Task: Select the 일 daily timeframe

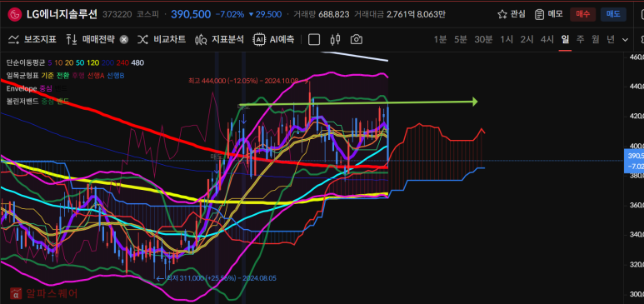Action: (565, 39)
